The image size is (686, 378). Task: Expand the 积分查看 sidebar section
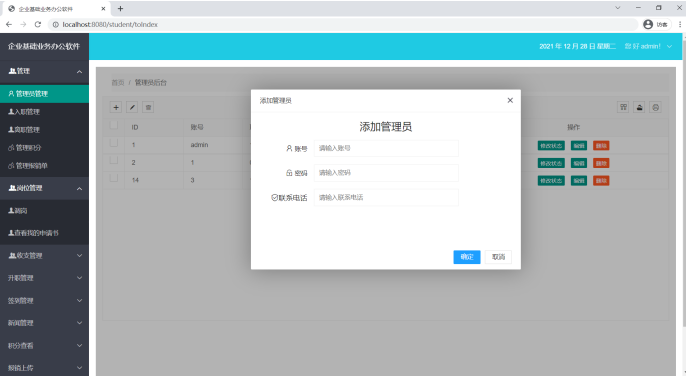pyautogui.click(x=44, y=346)
